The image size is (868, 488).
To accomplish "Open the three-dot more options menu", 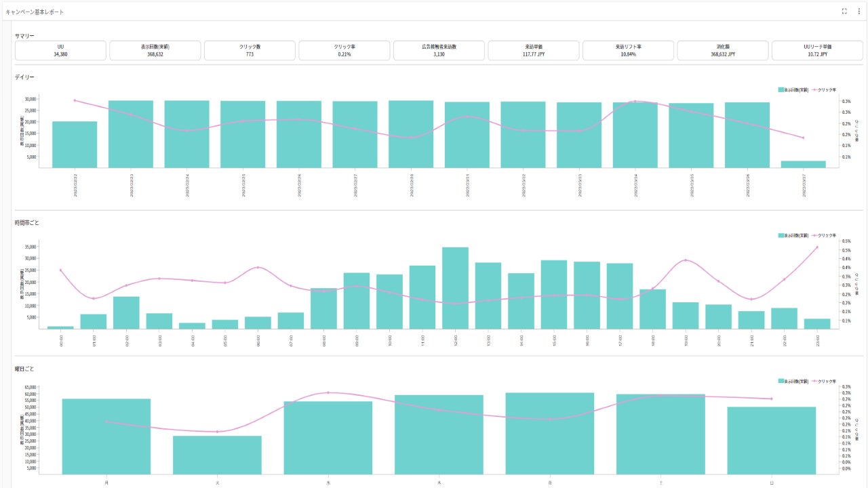I will [859, 12].
